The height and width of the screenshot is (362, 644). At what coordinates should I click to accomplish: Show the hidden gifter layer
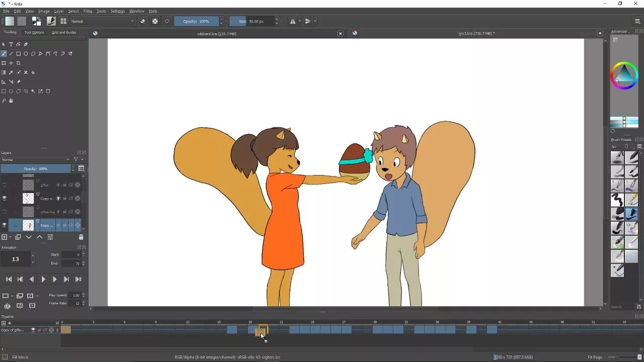point(5,185)
